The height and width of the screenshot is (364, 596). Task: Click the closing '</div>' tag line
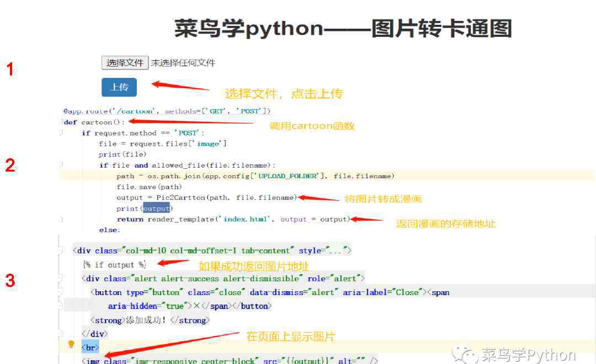tap(95, 334)
